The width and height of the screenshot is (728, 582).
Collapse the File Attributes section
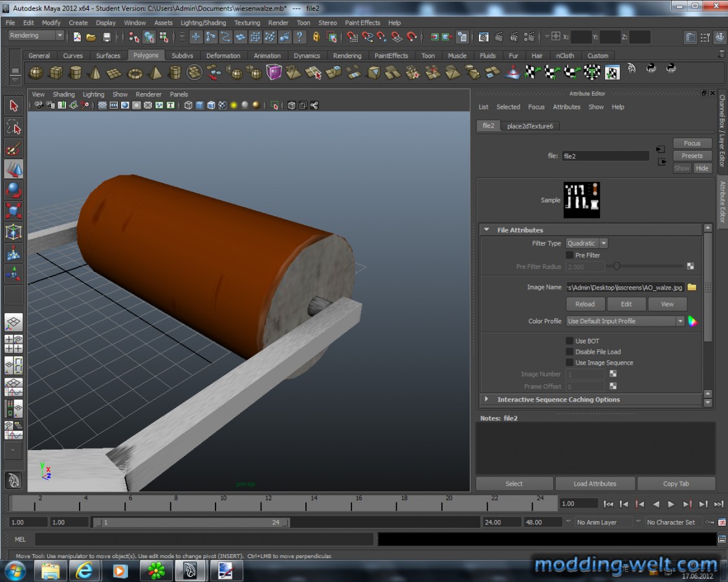[487, 230]
